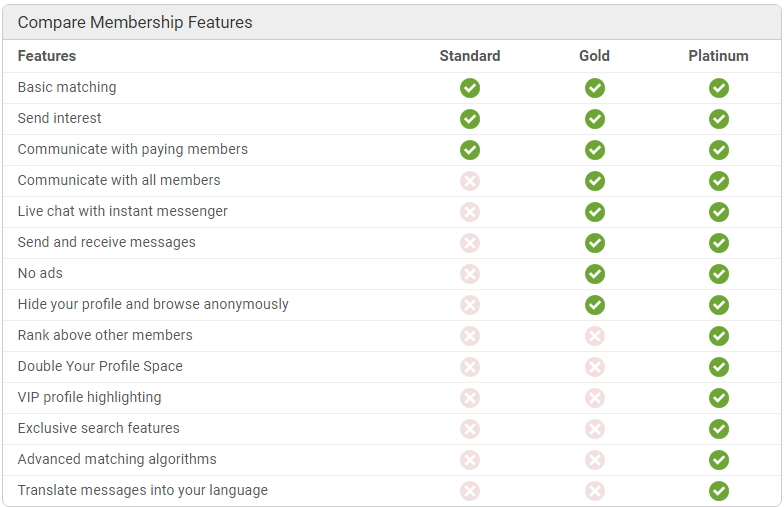Click Standard checkmark for Basic matching
This screenshot has height=507, width=784.
point(470,88)
